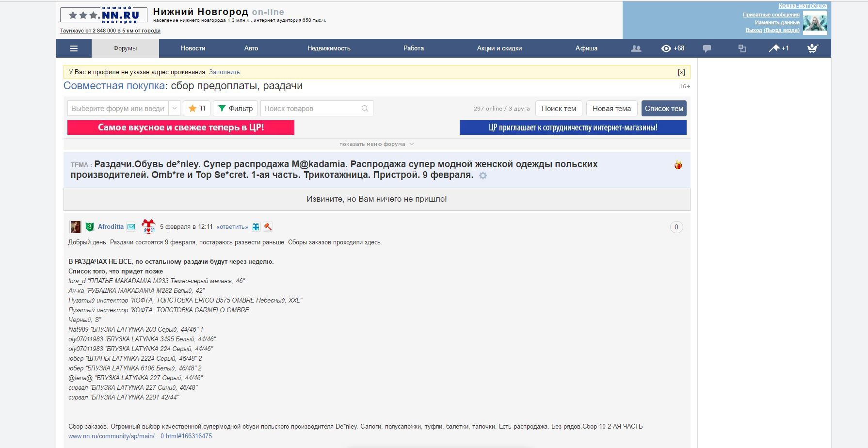Click the Поиск тем button

point(559,109)
